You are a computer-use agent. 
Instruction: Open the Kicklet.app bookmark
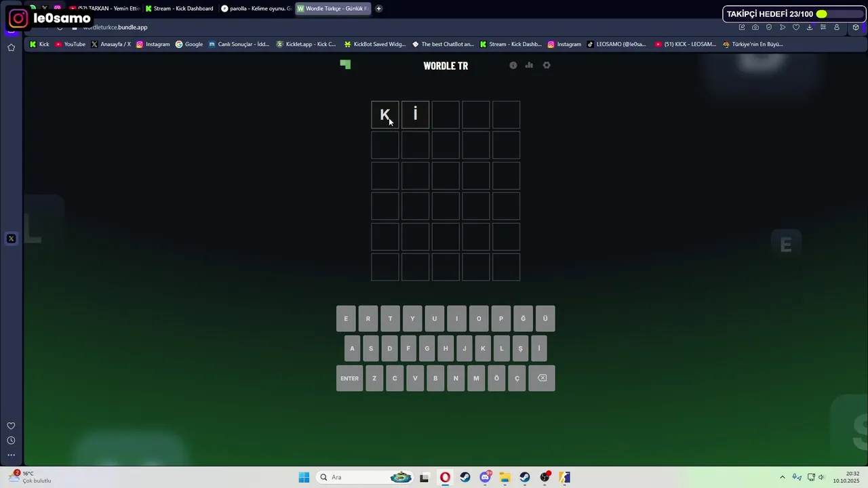pos(306,44)
